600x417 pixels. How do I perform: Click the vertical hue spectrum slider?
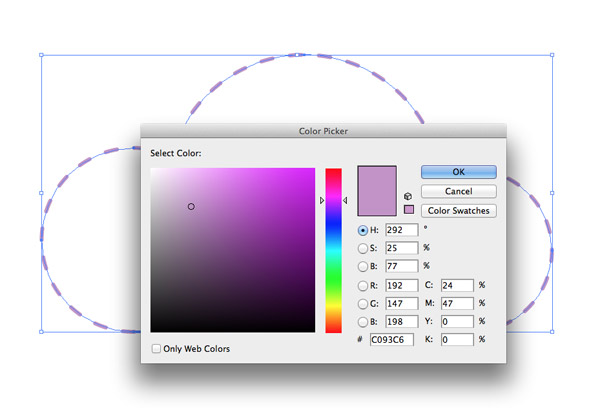pos(333,250)
